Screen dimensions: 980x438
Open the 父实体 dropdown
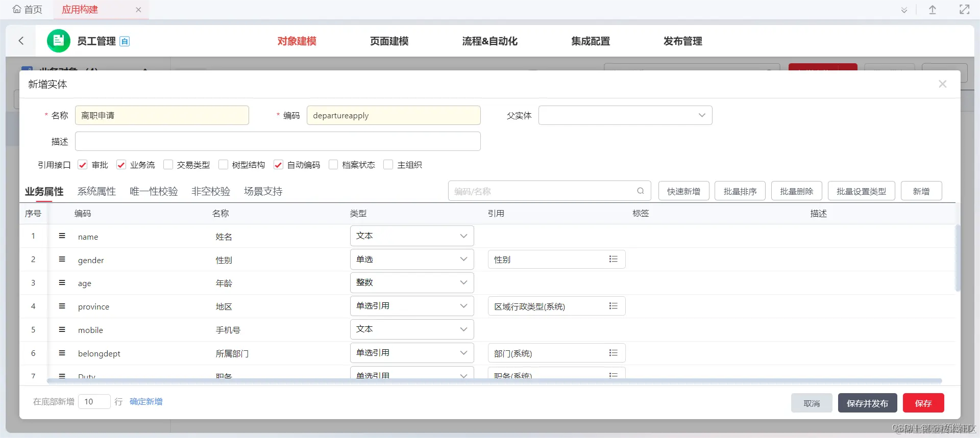pos(625,115)
